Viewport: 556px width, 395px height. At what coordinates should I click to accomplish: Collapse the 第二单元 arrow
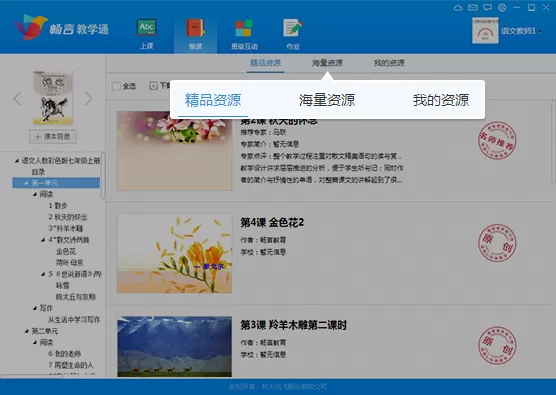coord(26,331)
